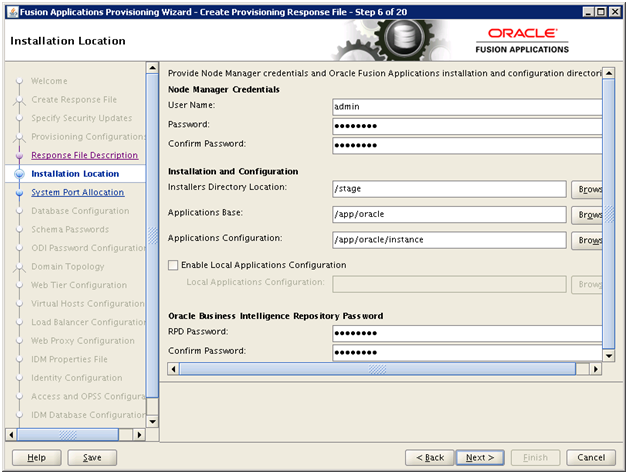628x474 pixels.
Task: Click left arrow of main panel horizontal scrollbar
Action: point(173,369)
